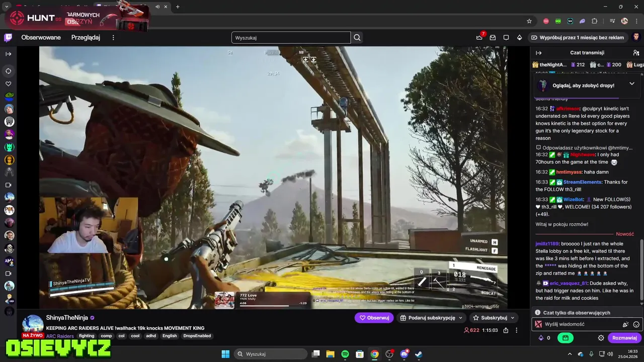Open the Twitch home logo
644x362 pixels.
tap(8, 37)
